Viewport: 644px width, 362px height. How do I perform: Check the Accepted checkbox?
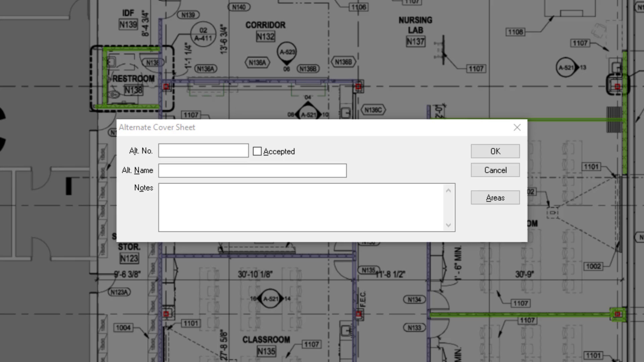pos(257,152)
